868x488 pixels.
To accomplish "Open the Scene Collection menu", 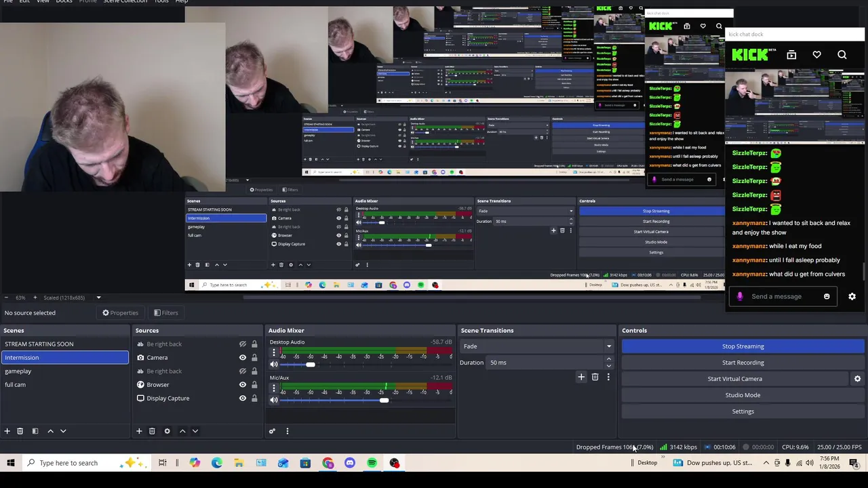I will click(x=125, y=2).
